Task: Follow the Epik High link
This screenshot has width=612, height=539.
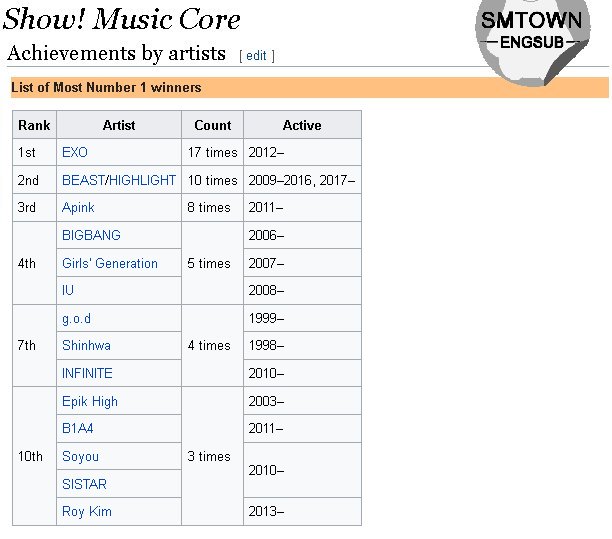Action: (x=90, y=401)
